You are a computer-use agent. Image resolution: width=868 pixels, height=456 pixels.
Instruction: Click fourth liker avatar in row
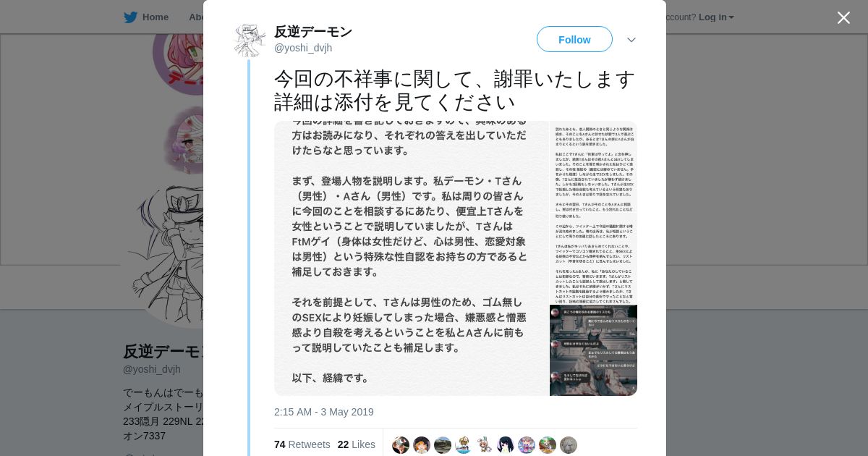[x=464, y=445]
